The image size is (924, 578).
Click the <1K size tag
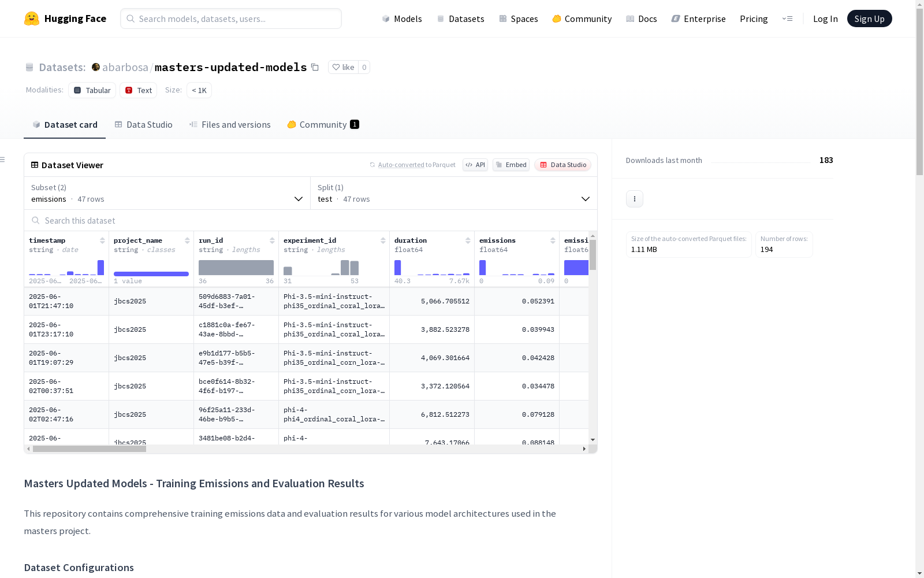(199, 90)
